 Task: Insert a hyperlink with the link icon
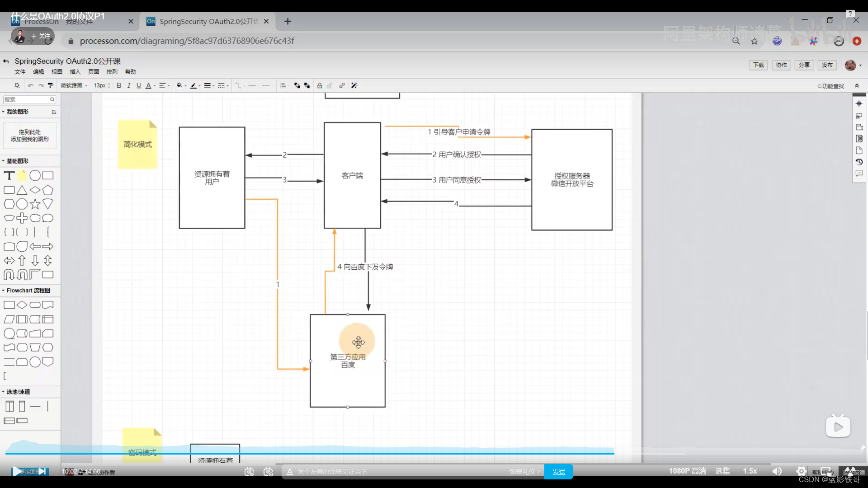click(342, 85)
